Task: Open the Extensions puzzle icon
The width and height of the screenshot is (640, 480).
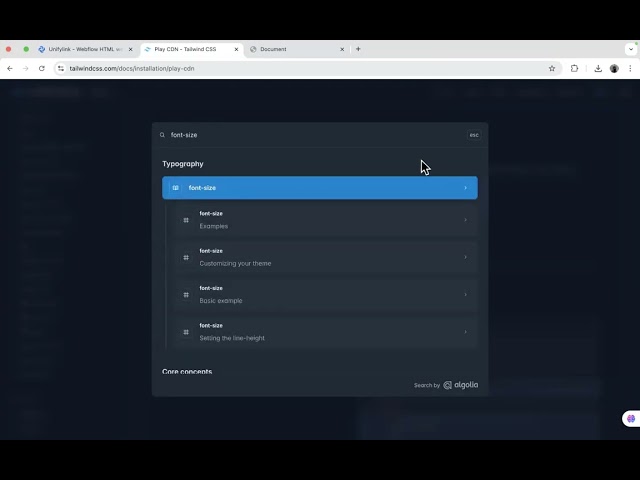Action: point(574,69)
